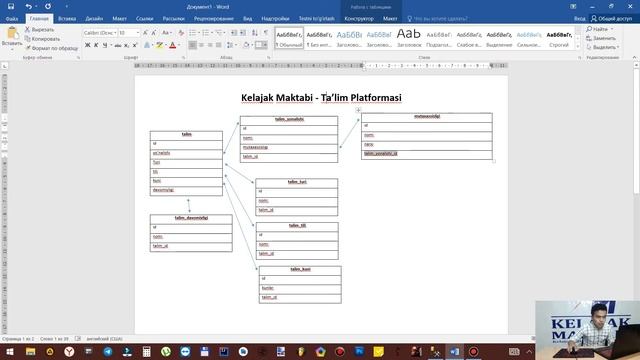Click the Заменить (Replace) button
The width and height of the screenshot is (640, 360).
click(600, 38)
